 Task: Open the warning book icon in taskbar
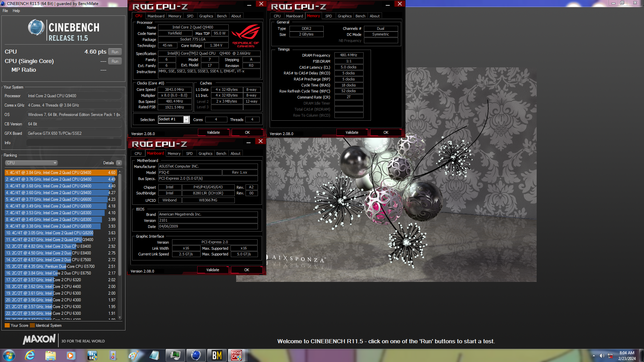click(113, 355)
